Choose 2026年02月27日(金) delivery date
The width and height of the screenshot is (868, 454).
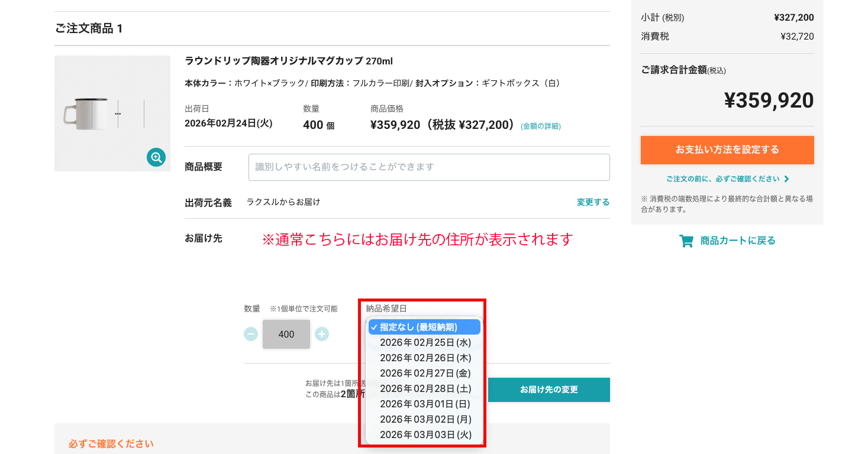pyautogui.click(x=424, y=373)
